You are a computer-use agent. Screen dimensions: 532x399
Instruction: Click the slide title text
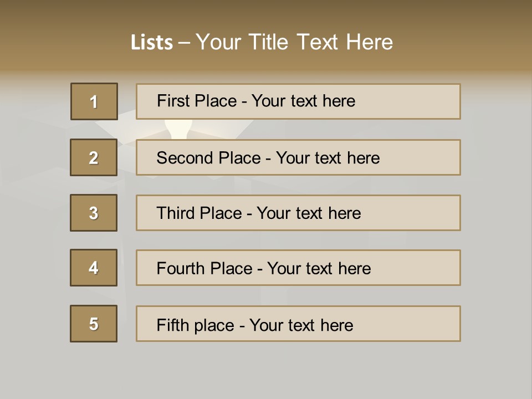tap(262, 42)
